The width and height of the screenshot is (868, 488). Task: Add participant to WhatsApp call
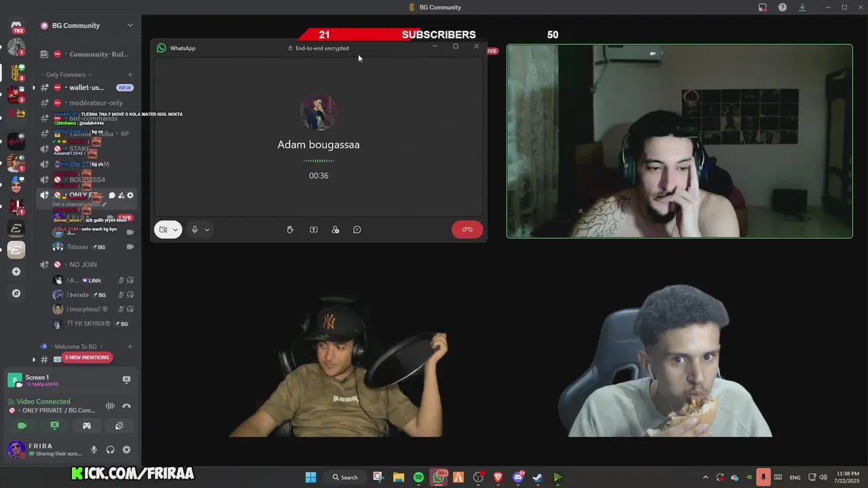(335, 230)
